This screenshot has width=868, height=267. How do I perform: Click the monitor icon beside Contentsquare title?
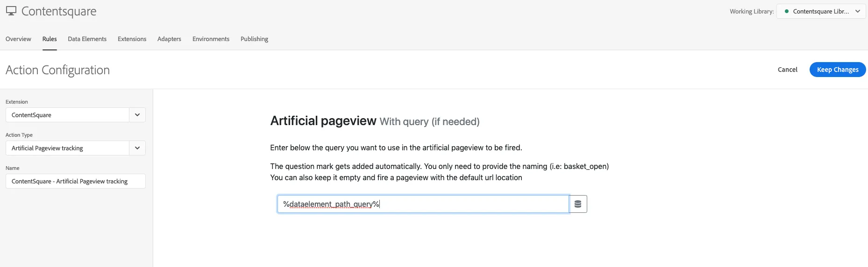click(11, 11)
